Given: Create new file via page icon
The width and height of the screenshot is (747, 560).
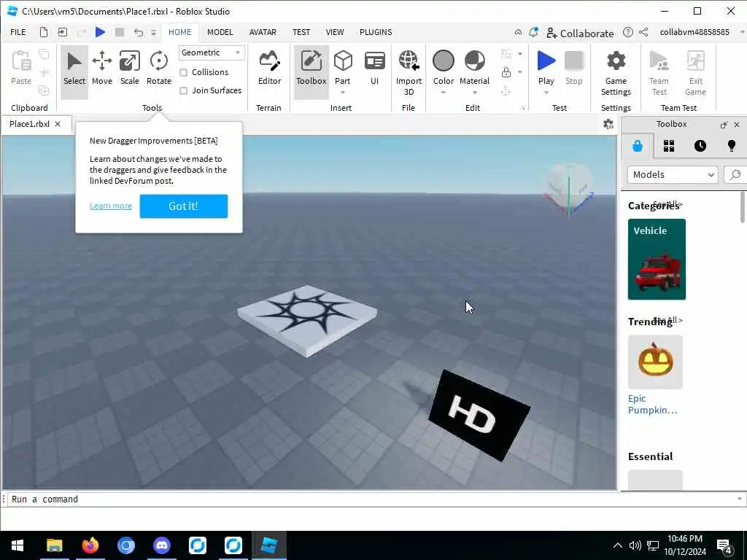Looking at the screenshot, I should point(43,32).
